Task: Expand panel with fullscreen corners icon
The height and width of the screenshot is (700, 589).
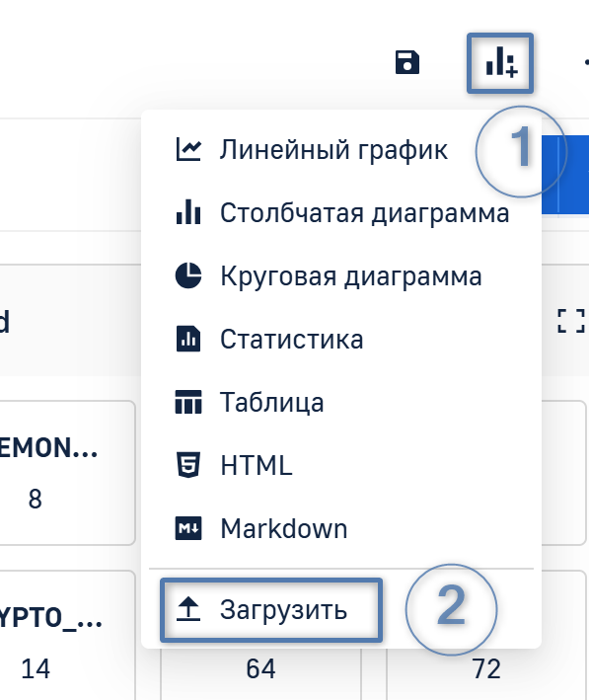Action: pos(571,321)
